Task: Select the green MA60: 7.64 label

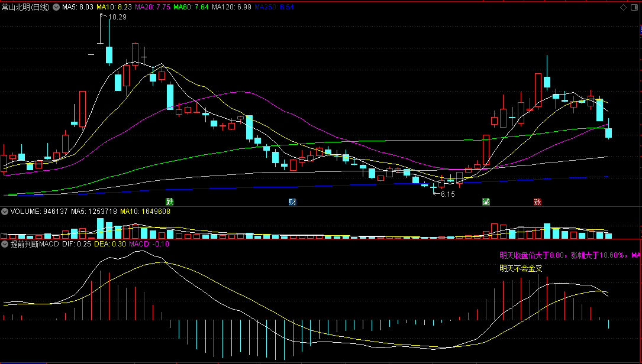Action: [x=191, y=7]
